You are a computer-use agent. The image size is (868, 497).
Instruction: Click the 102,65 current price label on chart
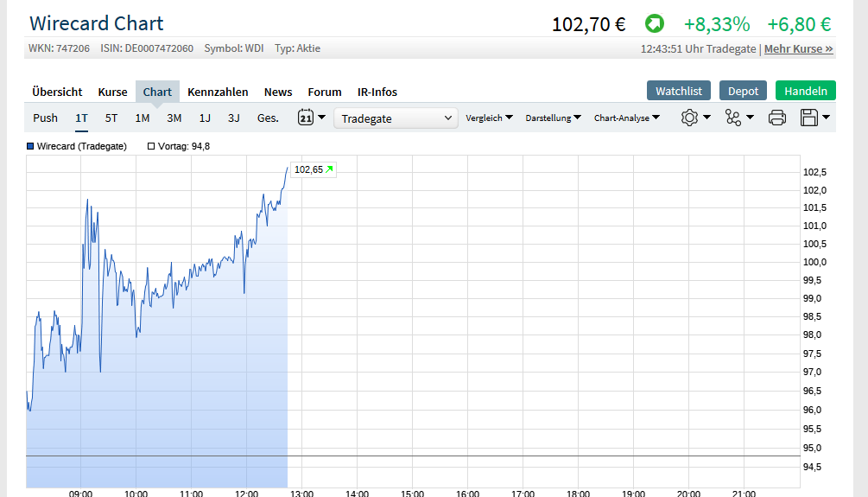314,169
